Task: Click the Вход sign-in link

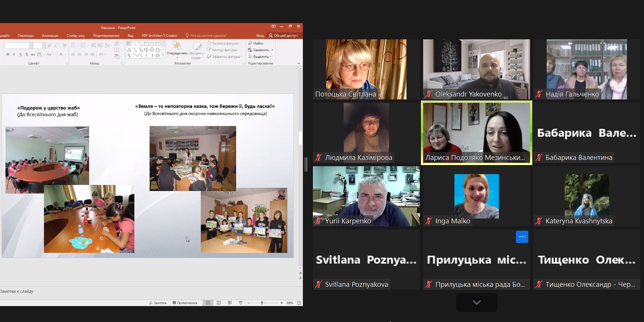Action: pyautogui.click(x=260, y=36)
